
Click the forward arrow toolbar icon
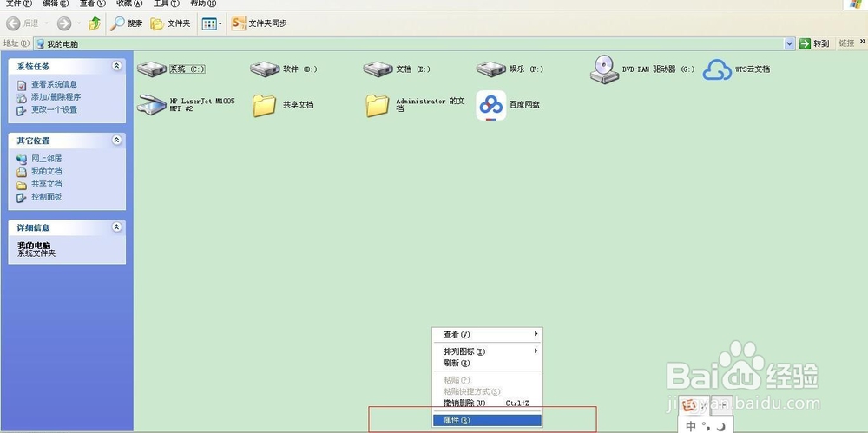click(64, 23)
